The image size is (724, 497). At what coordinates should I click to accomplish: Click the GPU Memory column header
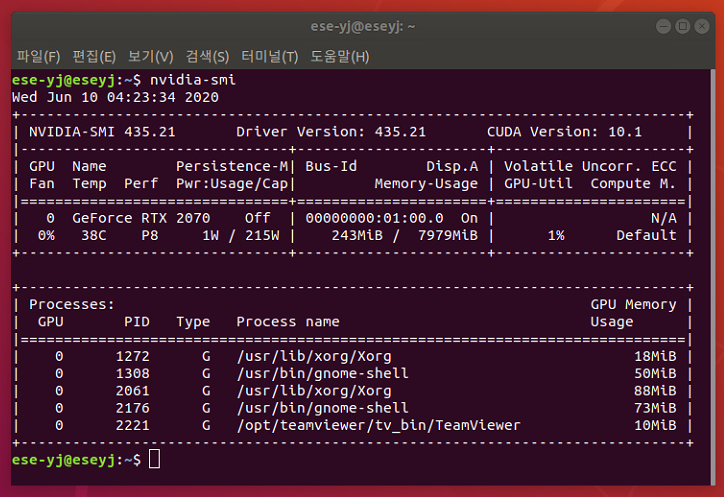point(634,304)
